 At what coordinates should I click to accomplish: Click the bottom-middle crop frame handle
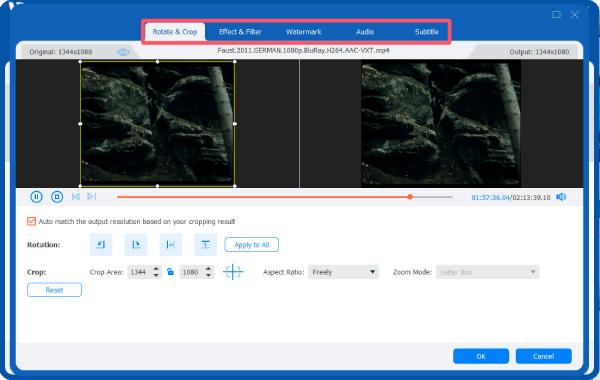click(x=157, y=186)
